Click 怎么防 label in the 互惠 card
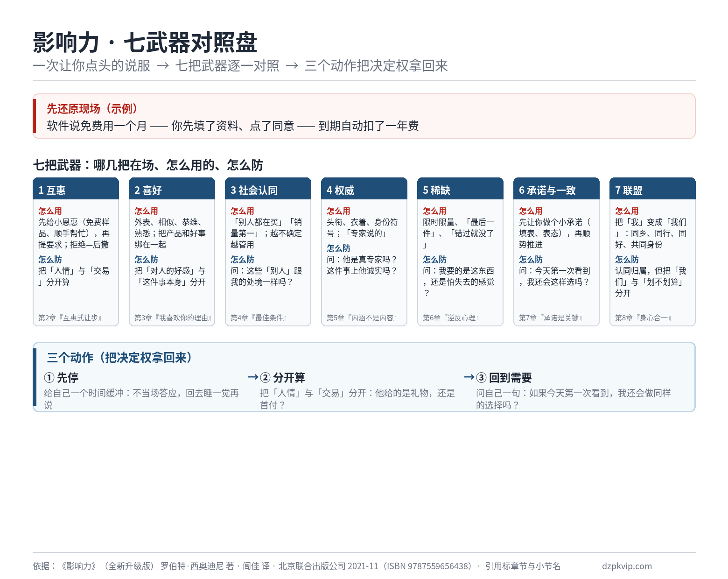This screenshot has width=728, height=579. pos(50,260)
